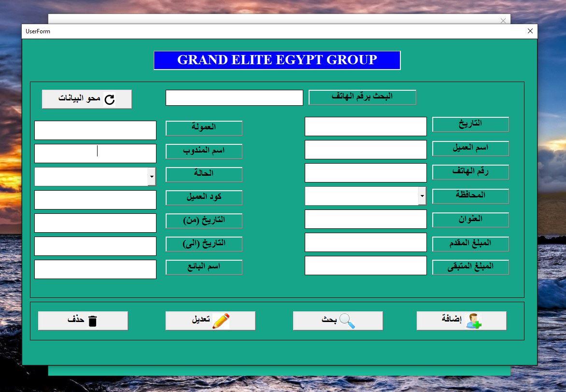Click the refresh icon on clear data button

(109, 99)
